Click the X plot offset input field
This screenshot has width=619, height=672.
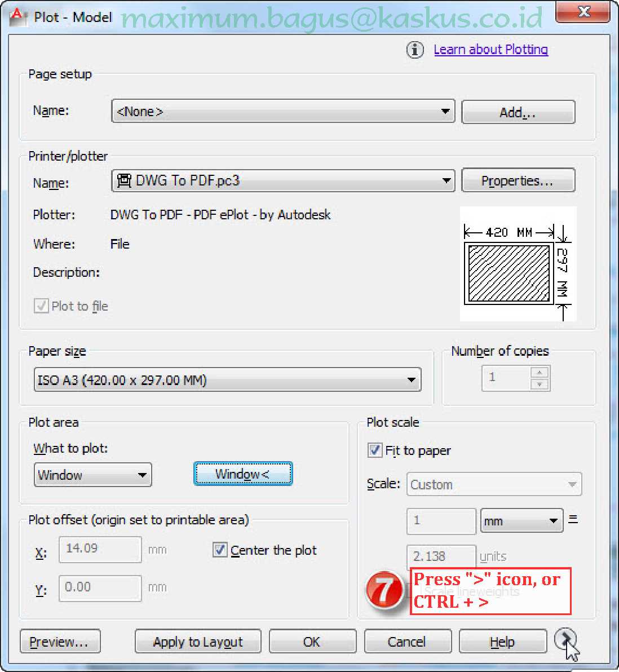[x=100, y=549]
